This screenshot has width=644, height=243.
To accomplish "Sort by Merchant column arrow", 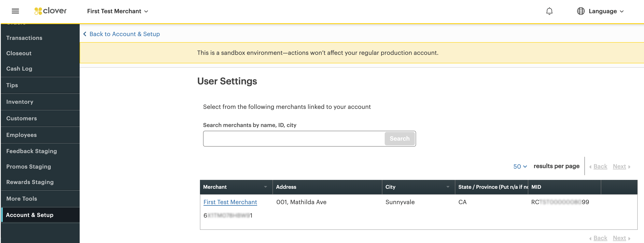I will (x=265, y=187).
